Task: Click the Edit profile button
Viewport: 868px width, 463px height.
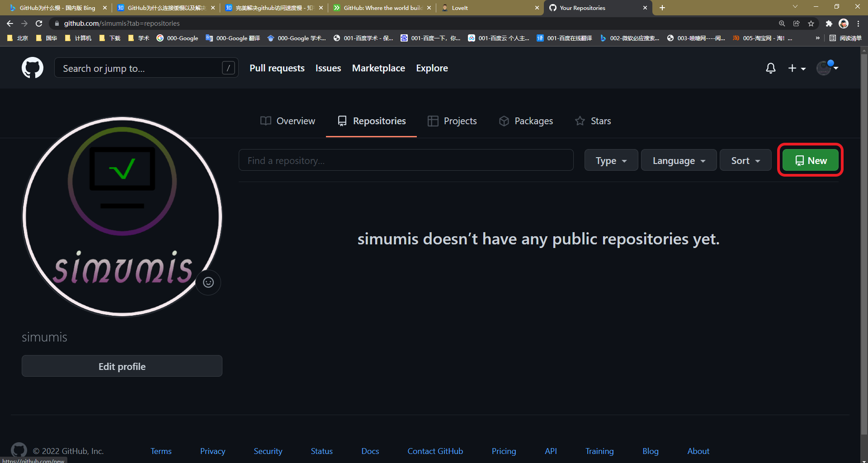Action: pyautogui.click(x=122, y=366)
